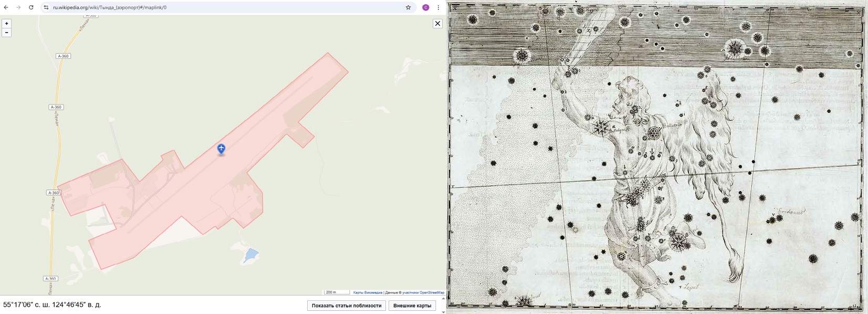
Task: Reload the Wikipedia page
Action: (x=31, y=7)
